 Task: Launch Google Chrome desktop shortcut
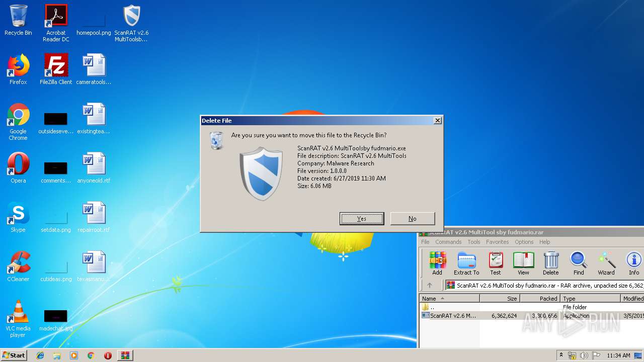18,122
